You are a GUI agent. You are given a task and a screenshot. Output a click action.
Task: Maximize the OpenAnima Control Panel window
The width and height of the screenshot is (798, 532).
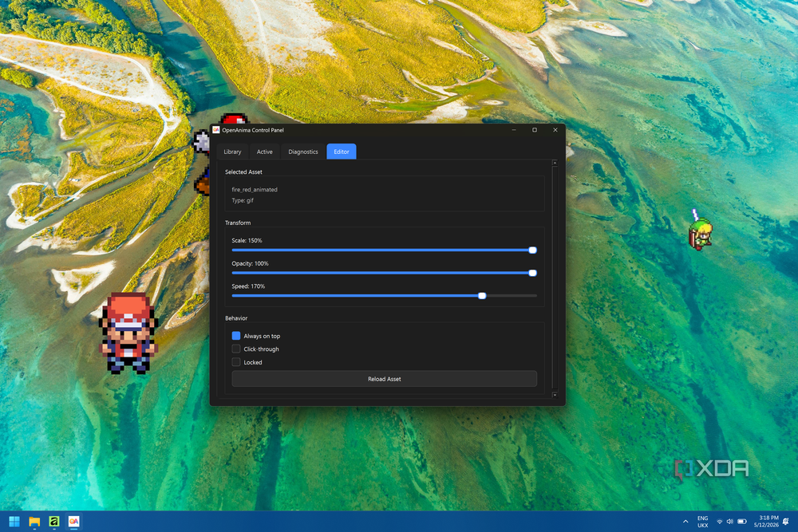[x=535, y=130]
